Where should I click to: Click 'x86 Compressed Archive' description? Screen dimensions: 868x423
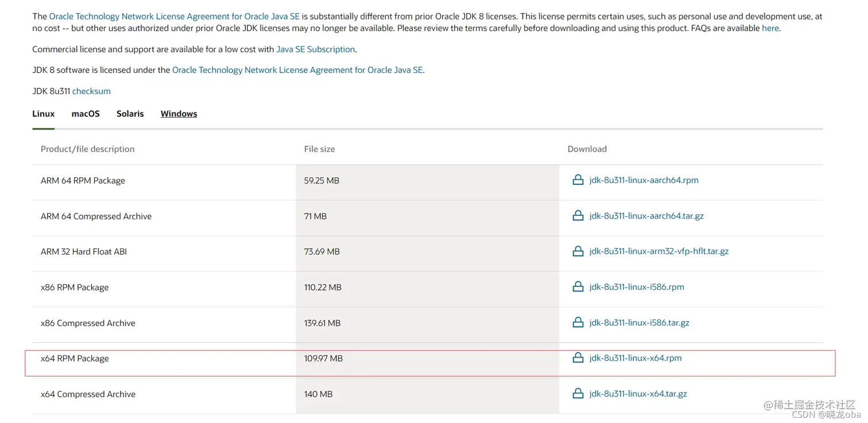pos(88,323)
